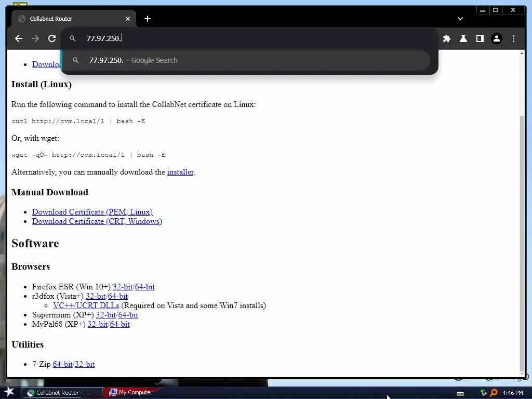Click the orange magnifier tray icon

tap(494, 393)
